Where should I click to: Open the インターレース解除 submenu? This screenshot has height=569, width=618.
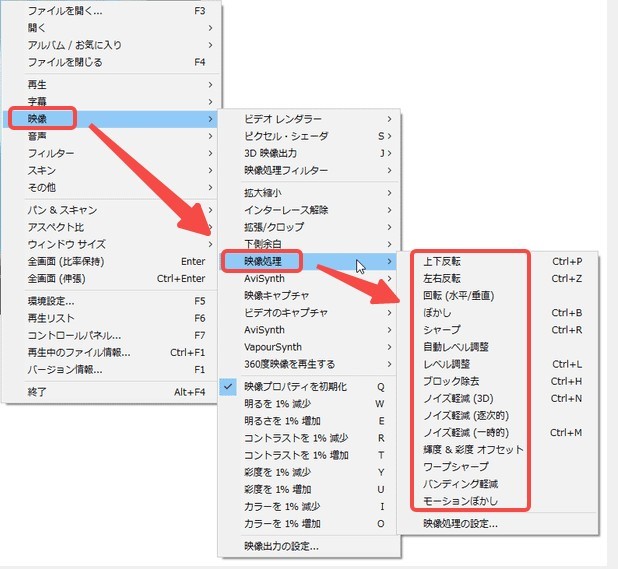[309, 210]
